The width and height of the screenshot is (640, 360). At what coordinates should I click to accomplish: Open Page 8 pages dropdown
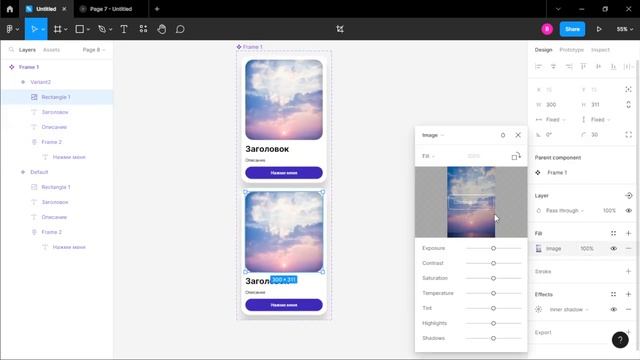point(94,50)
